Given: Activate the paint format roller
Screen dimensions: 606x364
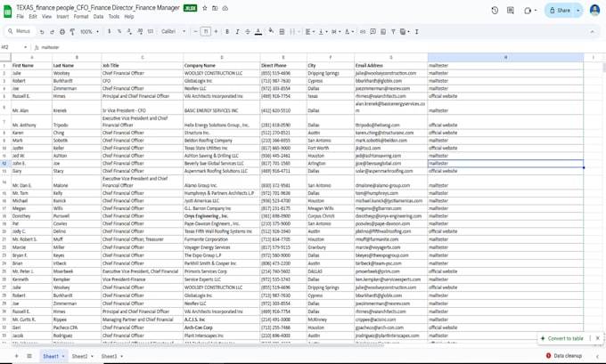Looking at the screenshot, I should (72, 32).
